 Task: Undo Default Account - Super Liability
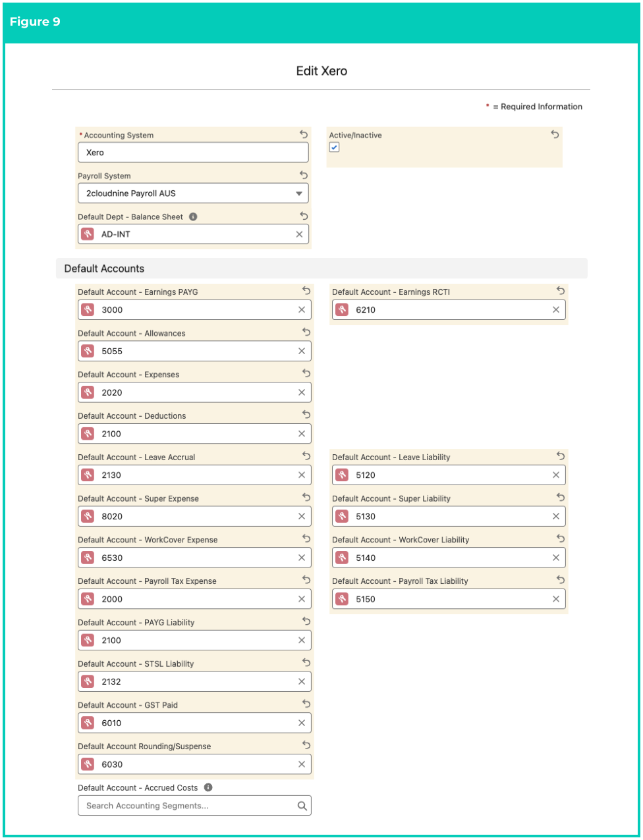[x=561, y=497]
